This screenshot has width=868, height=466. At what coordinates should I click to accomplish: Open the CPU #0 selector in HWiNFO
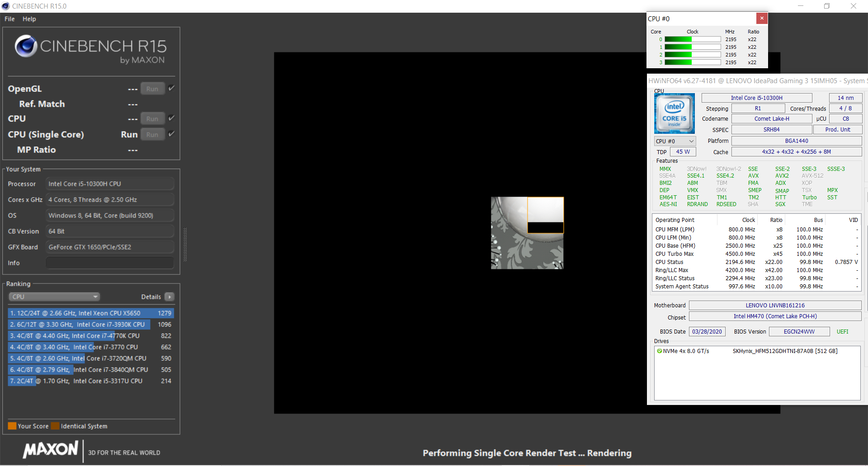[675, 141]
